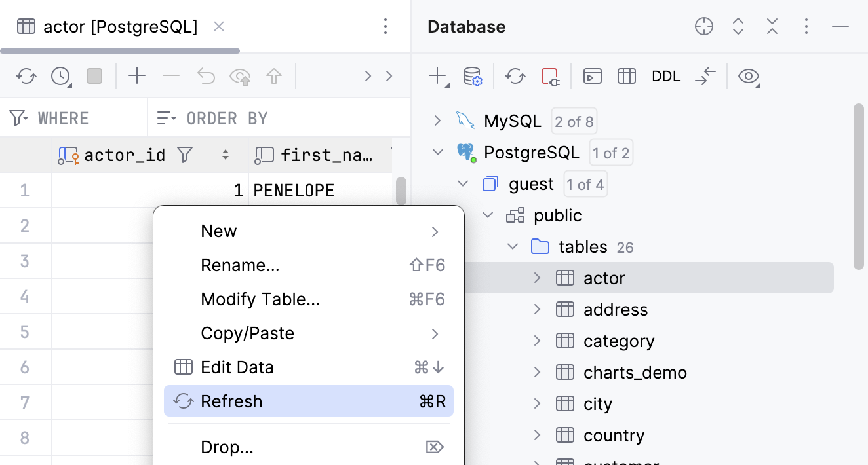Viewport: 868px width, 465px height.
Task: Select opened element with the target icon
Action: 703,26
